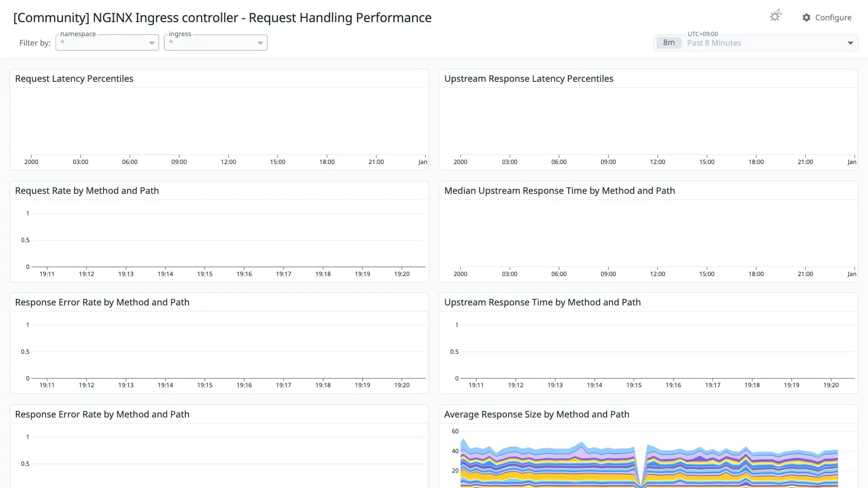The width and height of the screenshot is (868, 488).
Task: Select the Request Latency Percentiles panel title
Action: point(74,79)
